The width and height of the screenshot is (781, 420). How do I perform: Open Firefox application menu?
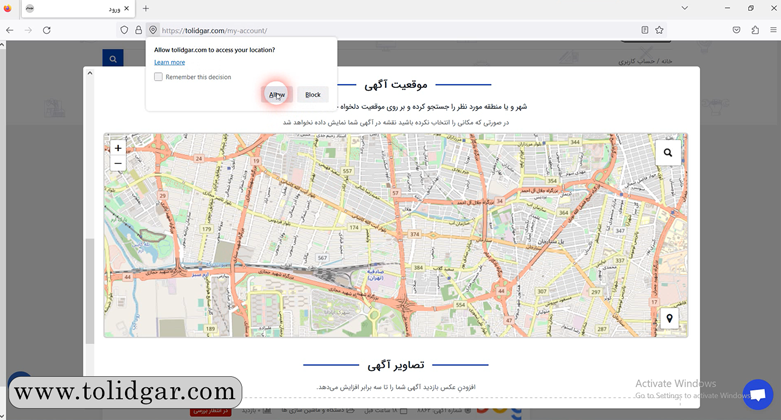point(773,30)
